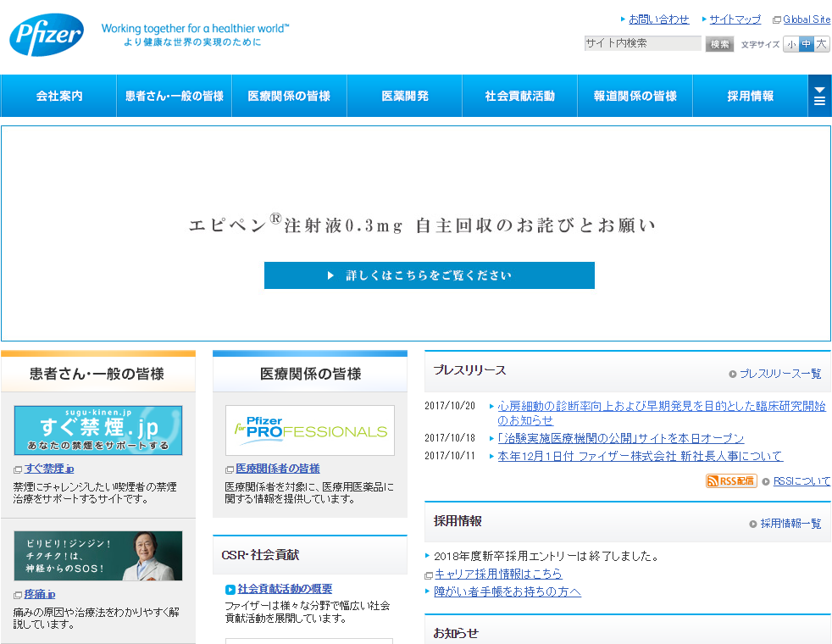
Task: Click the external-link icon beside 疼痛.jp
Action: 18,595
